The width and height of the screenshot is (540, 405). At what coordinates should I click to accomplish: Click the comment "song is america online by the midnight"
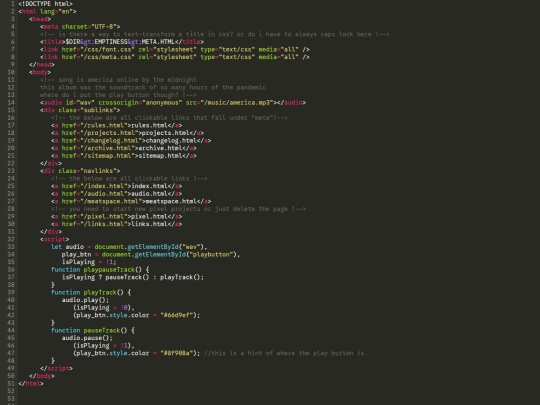(x=118, y=80)
